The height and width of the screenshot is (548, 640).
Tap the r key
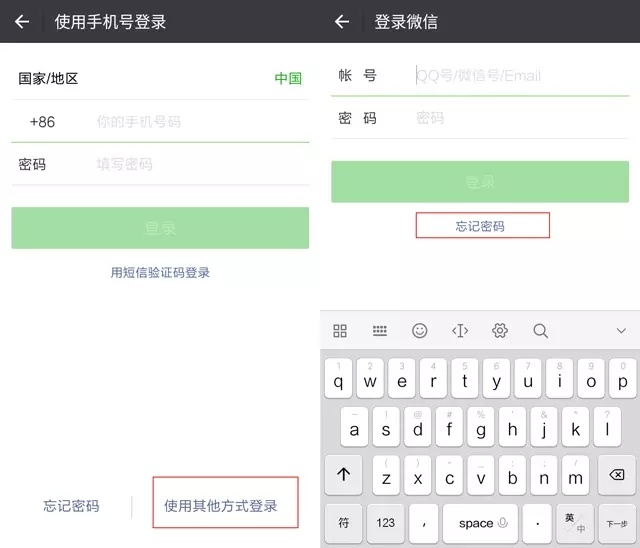pyautogui.click(x=433, y=378)
